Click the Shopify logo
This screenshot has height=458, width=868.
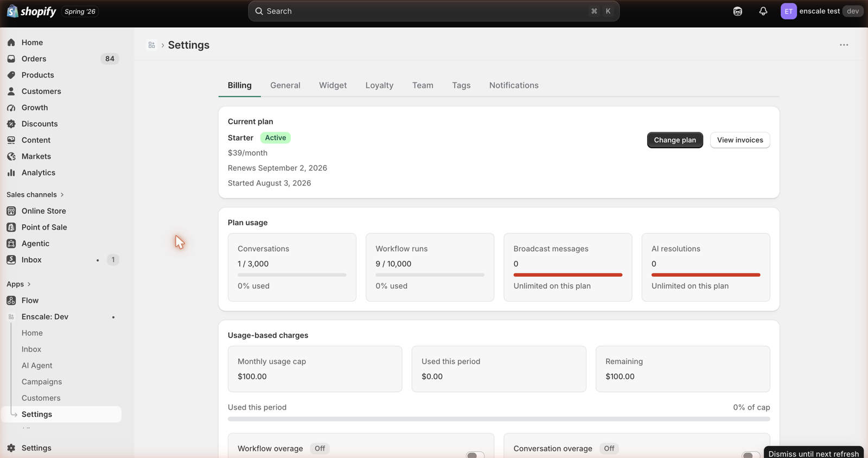(31, 11)
